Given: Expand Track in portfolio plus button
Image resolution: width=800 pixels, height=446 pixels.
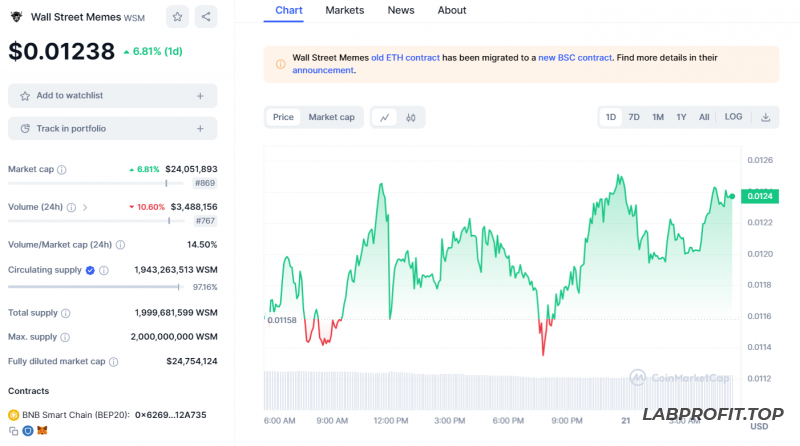Looking at the screenshot, I should [200, 129].
